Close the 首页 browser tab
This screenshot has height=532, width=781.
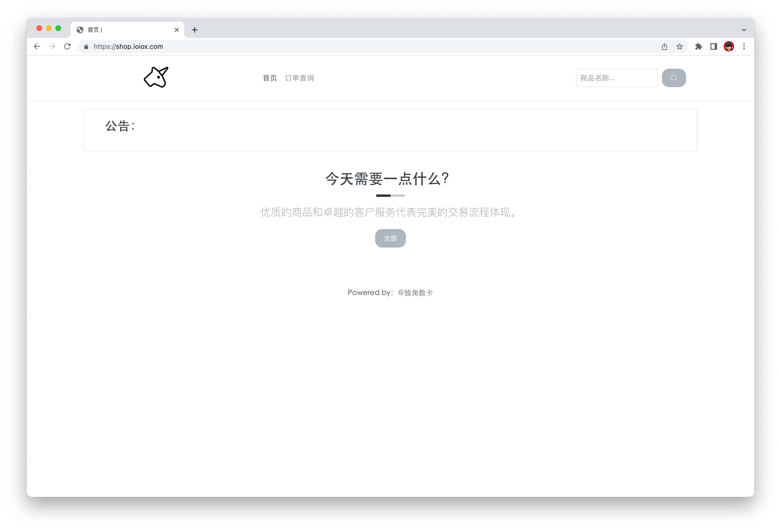click(176, 30)
